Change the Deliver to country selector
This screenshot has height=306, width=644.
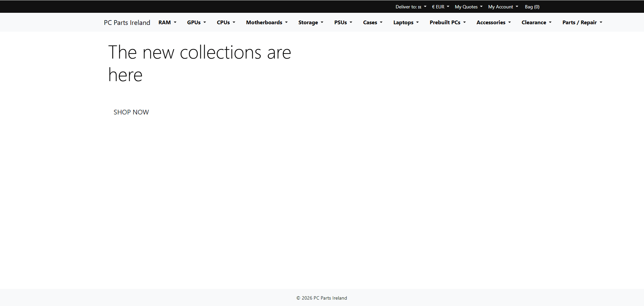coord(411,7)
